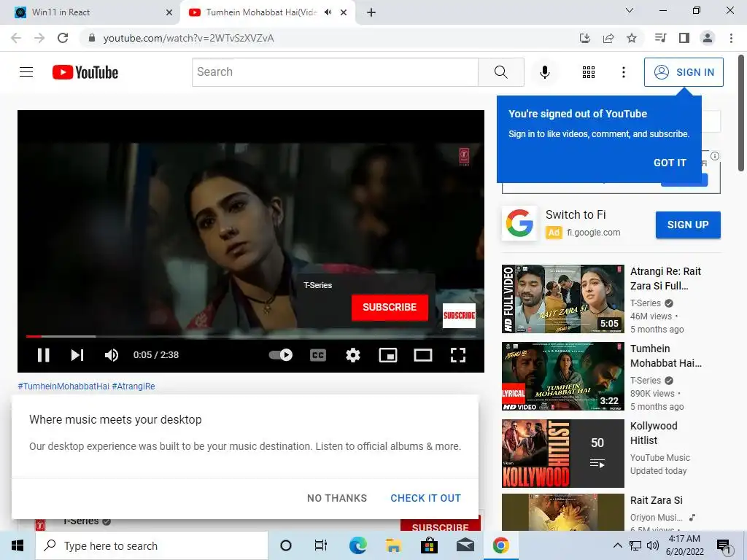Open Cortana circle on the taskbar
747x560 pixels.
coord(286,545)
